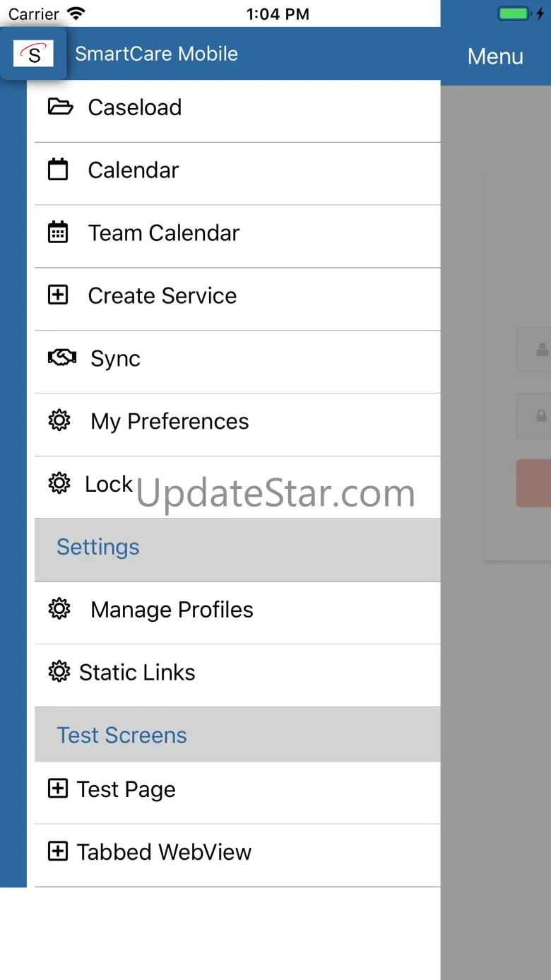Image resolution: width=551 pixels, height=980 pixels.
Task: Click the Test Page plus icon
Action: [x=58, y=789]
